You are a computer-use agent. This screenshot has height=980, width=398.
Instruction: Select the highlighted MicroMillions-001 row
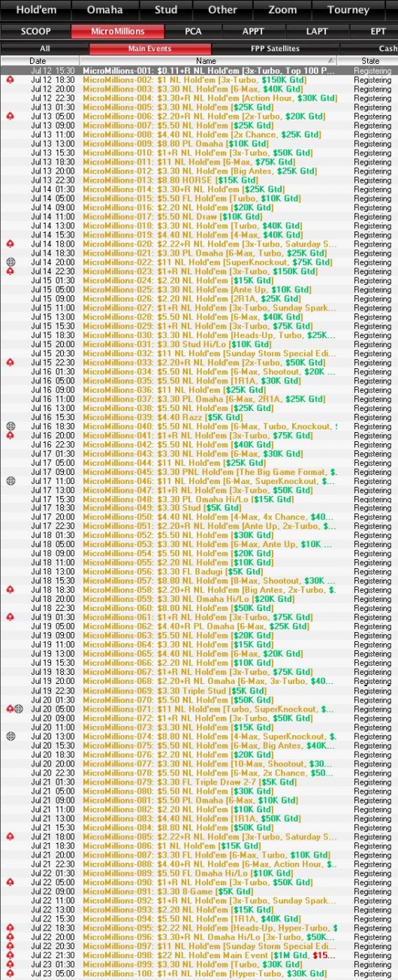click(x=199, y=71)
